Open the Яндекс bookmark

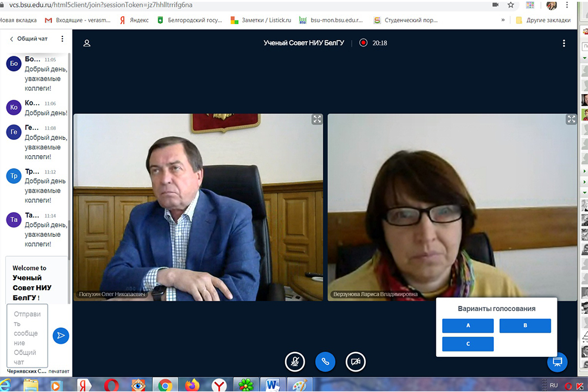pyautogui.click(x=134, y=20)
